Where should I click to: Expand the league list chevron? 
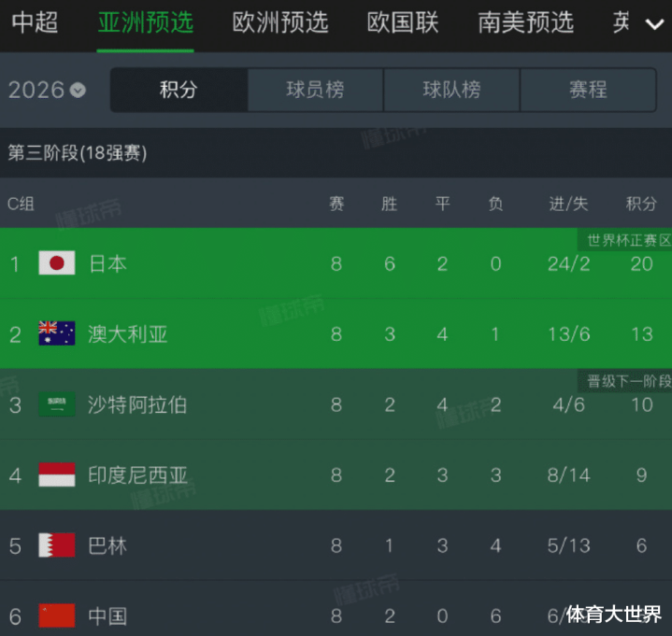(654, 23)
